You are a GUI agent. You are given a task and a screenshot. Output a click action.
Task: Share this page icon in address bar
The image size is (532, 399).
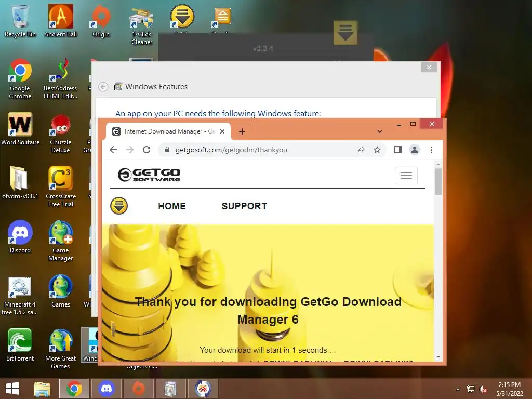click(x=361, y=150)
